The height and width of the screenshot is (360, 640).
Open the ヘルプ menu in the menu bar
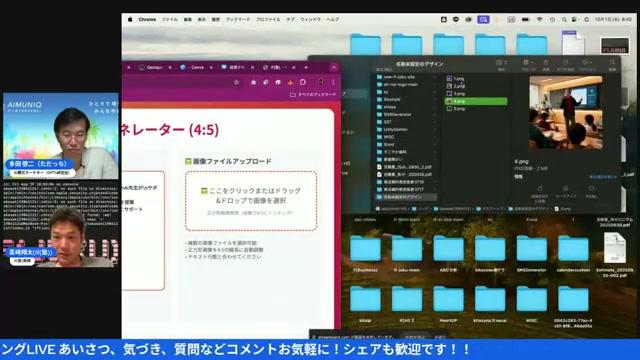pos(333,19)
